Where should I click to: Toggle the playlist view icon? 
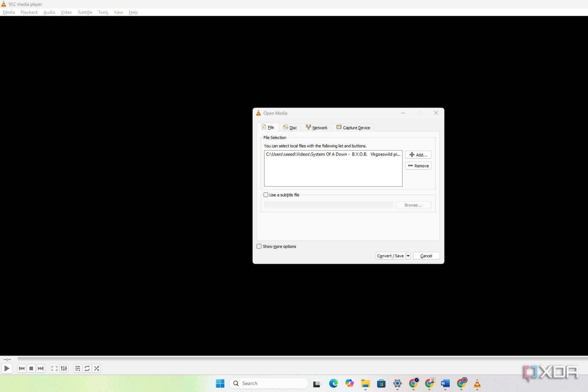[78, 368]
